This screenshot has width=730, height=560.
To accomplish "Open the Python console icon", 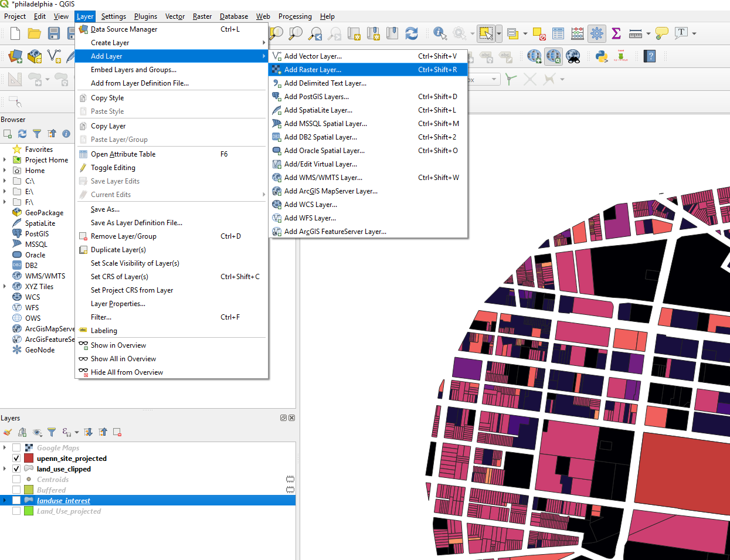I will pyautogui.click(x=601, y=56).
